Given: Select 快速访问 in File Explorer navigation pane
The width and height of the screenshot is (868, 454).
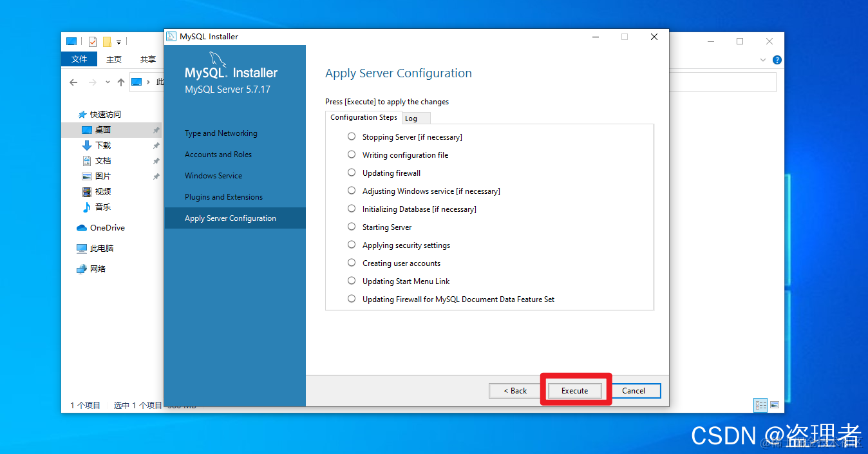Looking at the screenshot, I should (100, 115).
